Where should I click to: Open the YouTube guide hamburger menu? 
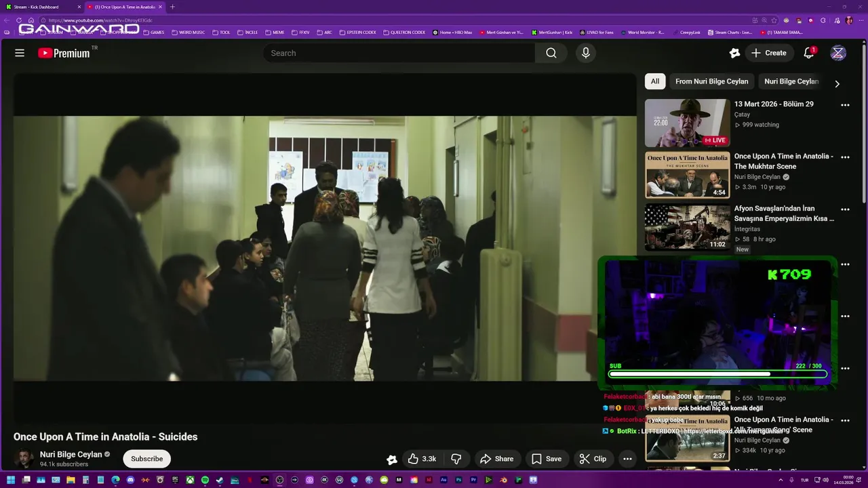(x=20, y=53)
